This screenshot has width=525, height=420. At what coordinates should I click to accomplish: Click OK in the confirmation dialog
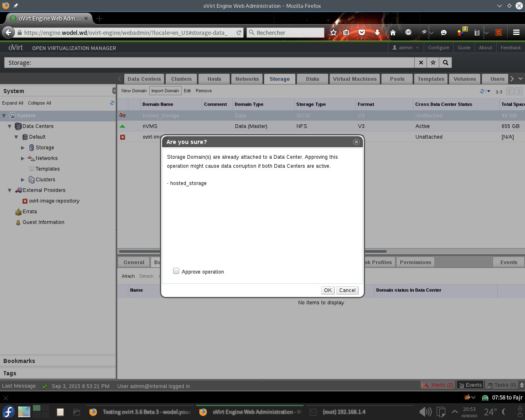328,290
